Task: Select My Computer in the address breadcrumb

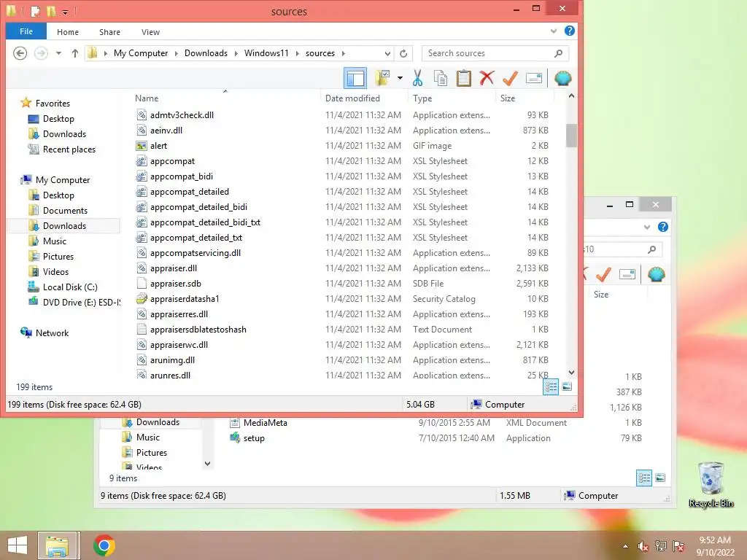Action: pyautogui.click(x=141, y=53)
